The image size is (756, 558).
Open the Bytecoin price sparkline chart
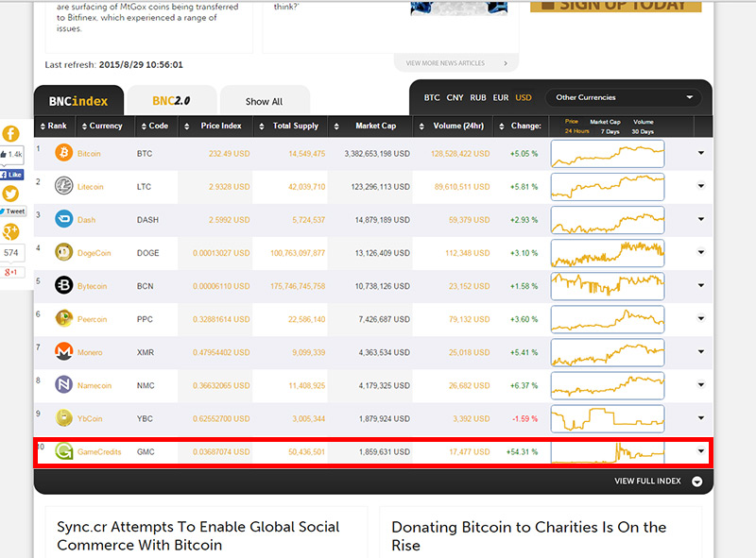pyautogui.click(x=608, y=286)
